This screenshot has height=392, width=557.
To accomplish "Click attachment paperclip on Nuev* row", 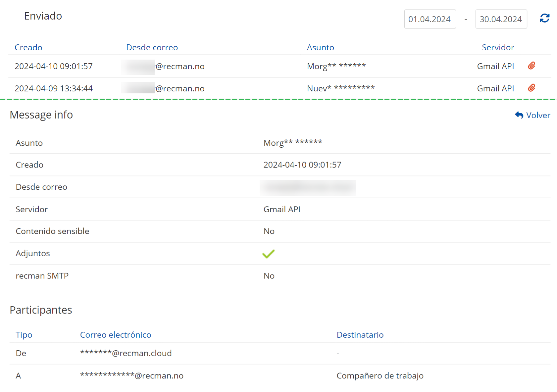I will (x=532, y=88).
